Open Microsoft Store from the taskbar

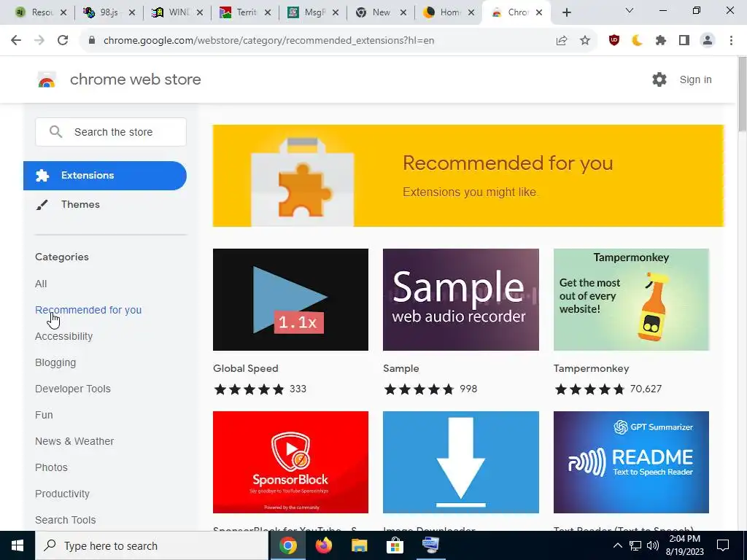(395, 545)
